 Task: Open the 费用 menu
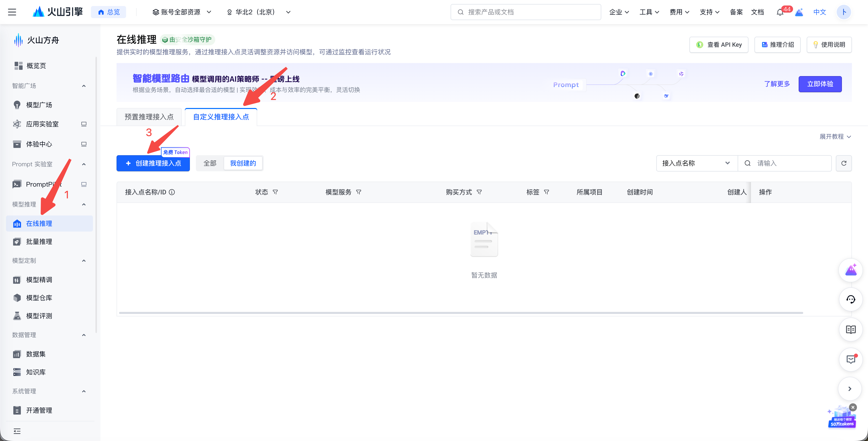pyautogui.click(x=679, y=12)
